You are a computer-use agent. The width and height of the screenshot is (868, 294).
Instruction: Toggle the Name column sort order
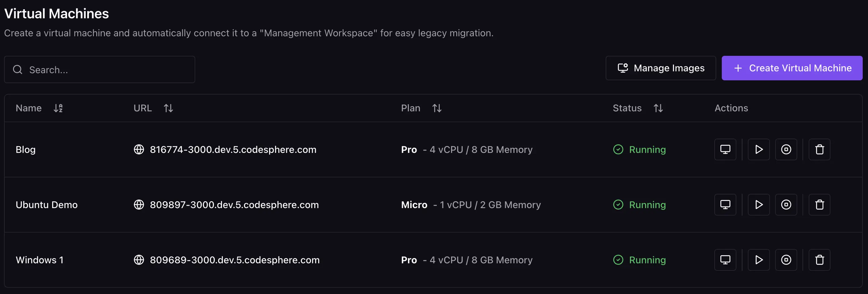58,108
